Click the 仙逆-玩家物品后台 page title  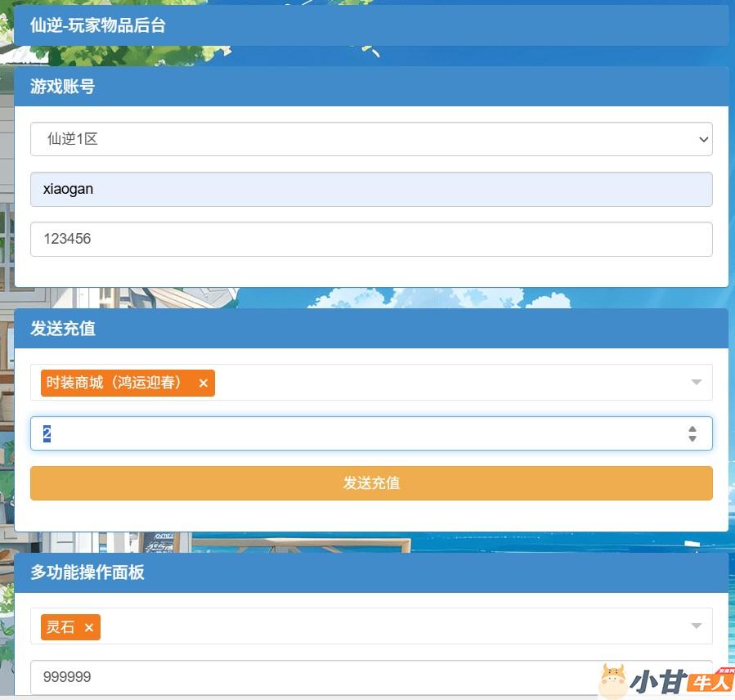pyautogui.click(x=98, y=25)
